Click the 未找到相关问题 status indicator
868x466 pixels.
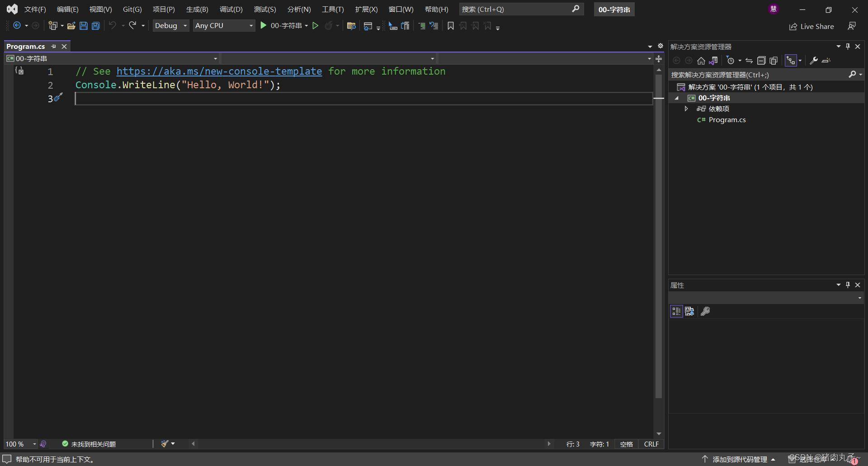[x=89, y=444]
